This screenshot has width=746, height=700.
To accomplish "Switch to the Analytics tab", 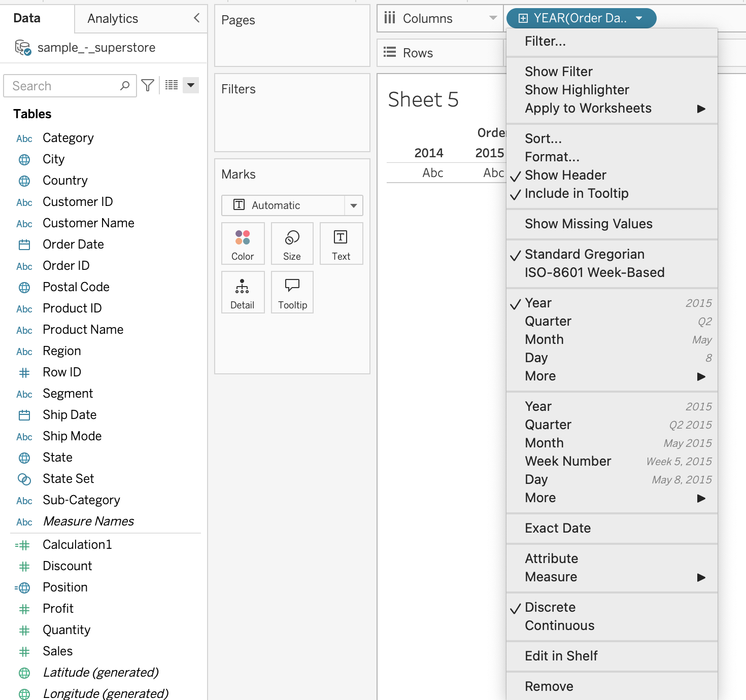I will tap(113, 19).
